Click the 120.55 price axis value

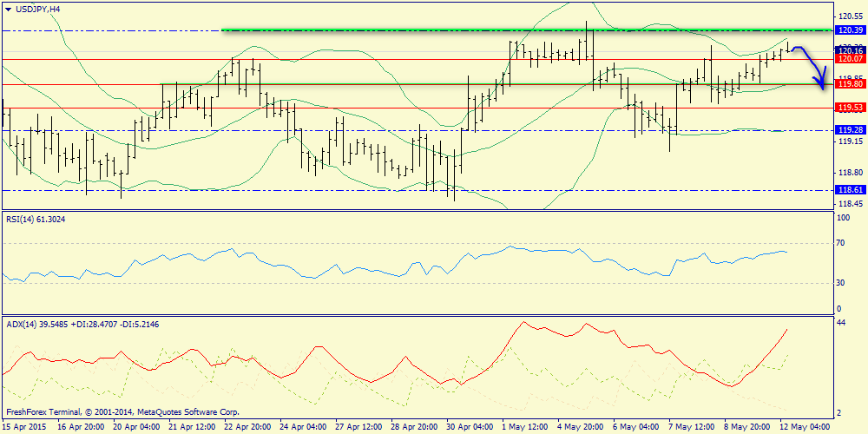848,16
